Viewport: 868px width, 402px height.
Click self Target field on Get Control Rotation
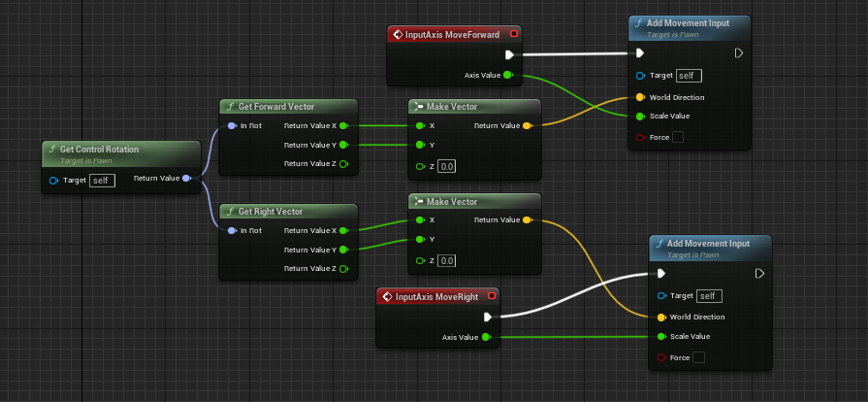[x=103, y=181]
